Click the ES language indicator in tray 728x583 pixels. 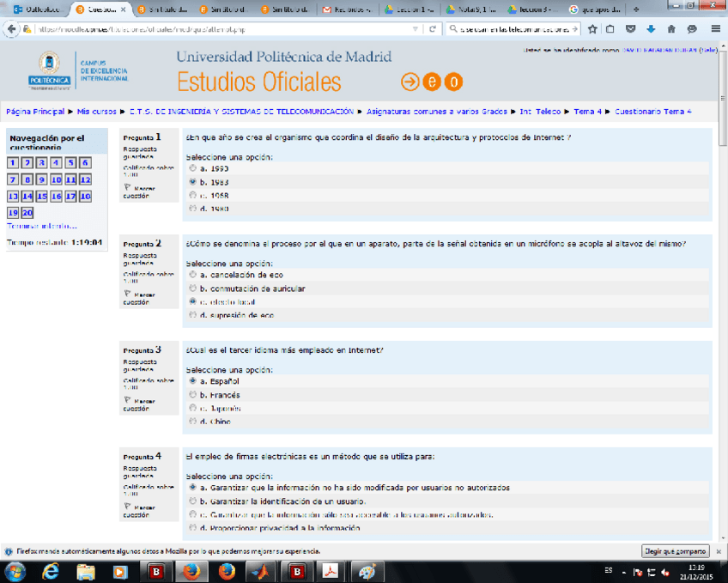point(608,570)
